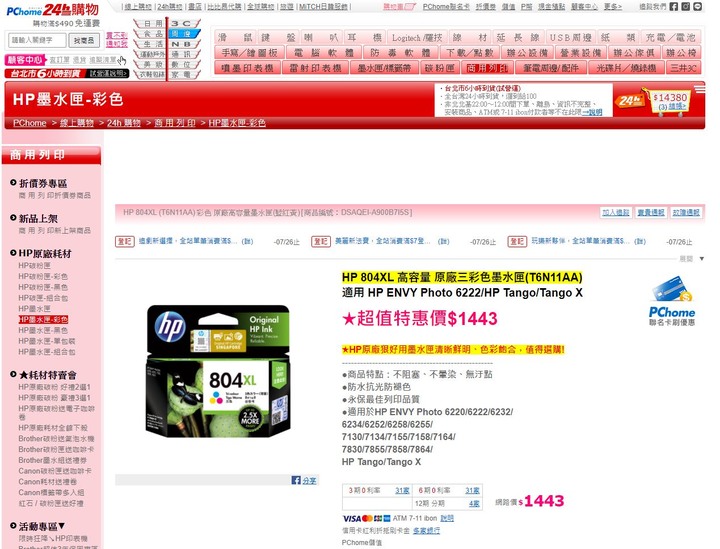The height and width of the screenshot is (549, 720).
Task: Click the bullet icon beside 折價券專區
Action: [x=13, y=183]
